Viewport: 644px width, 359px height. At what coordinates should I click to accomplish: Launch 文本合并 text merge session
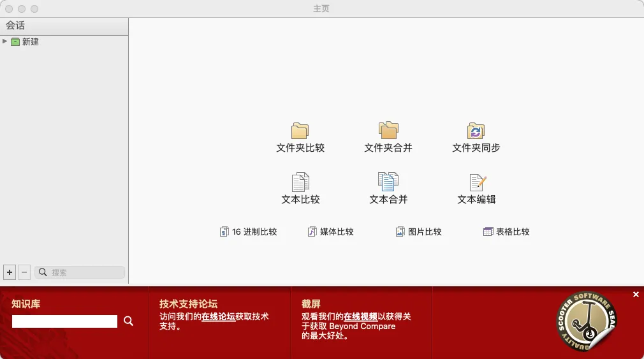tap(388, 182)
